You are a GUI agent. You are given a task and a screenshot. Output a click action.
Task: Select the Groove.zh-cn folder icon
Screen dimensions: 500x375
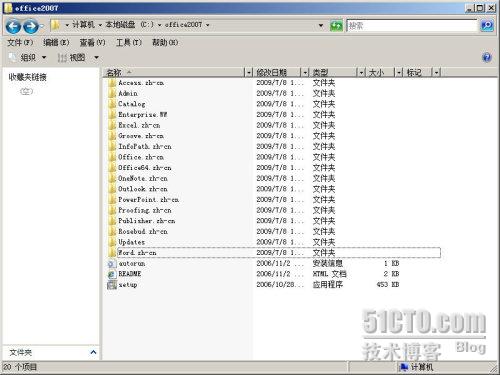click(112, 136)
